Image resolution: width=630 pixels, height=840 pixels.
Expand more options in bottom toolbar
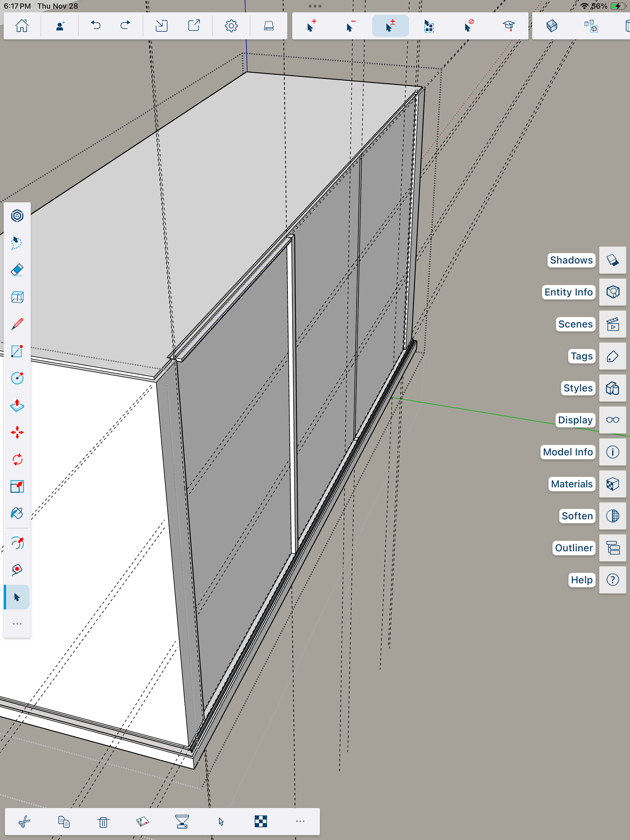point(300,821)
